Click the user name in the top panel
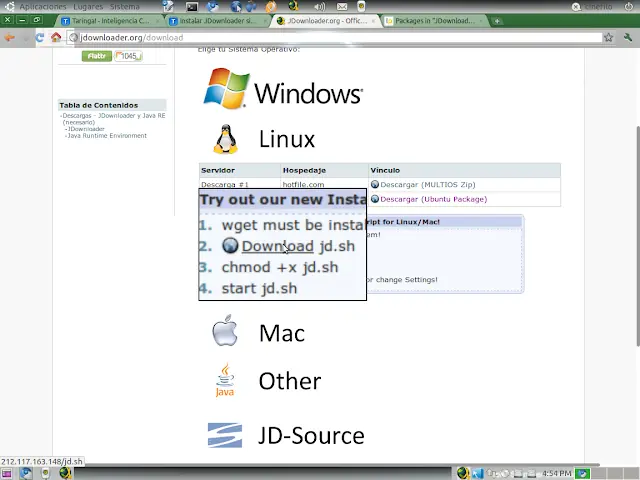 pyautogui.click(x=598, y=7)
